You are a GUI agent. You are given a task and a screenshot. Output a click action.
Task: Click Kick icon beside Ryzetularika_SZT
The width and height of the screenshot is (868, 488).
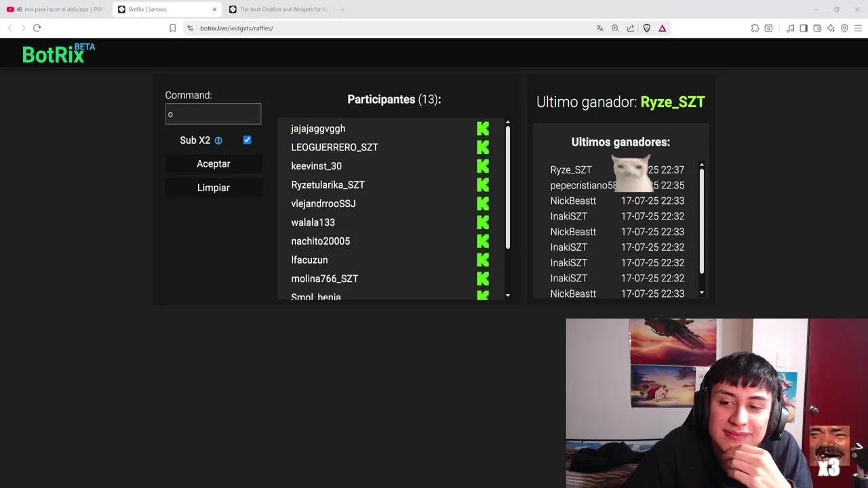(x=483, y=185)
